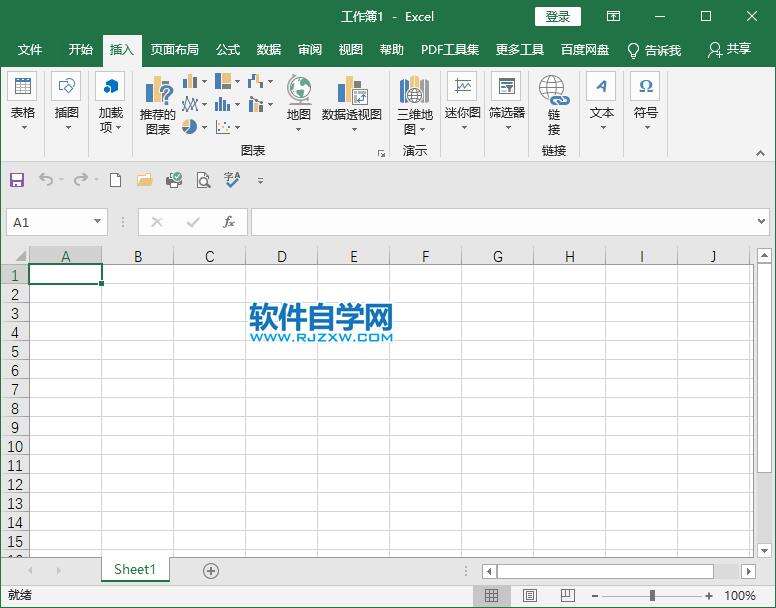Switch to Normal view in status bar
The width and height of the screenshot is (776, 608).
click(491, 596)
